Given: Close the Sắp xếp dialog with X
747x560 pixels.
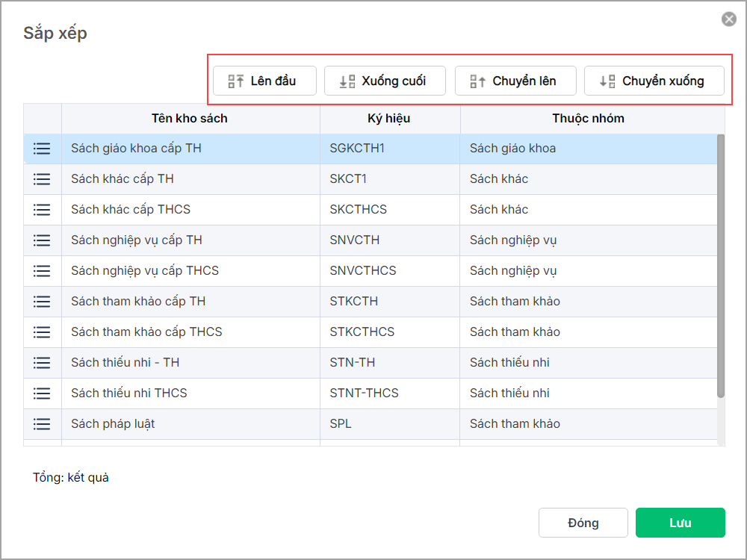Looking at the screenshot, I should click(x=729, y=19).
